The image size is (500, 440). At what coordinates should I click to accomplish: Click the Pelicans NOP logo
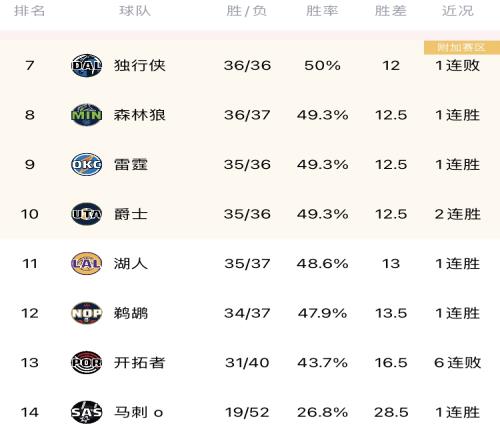tap(86, 313)
